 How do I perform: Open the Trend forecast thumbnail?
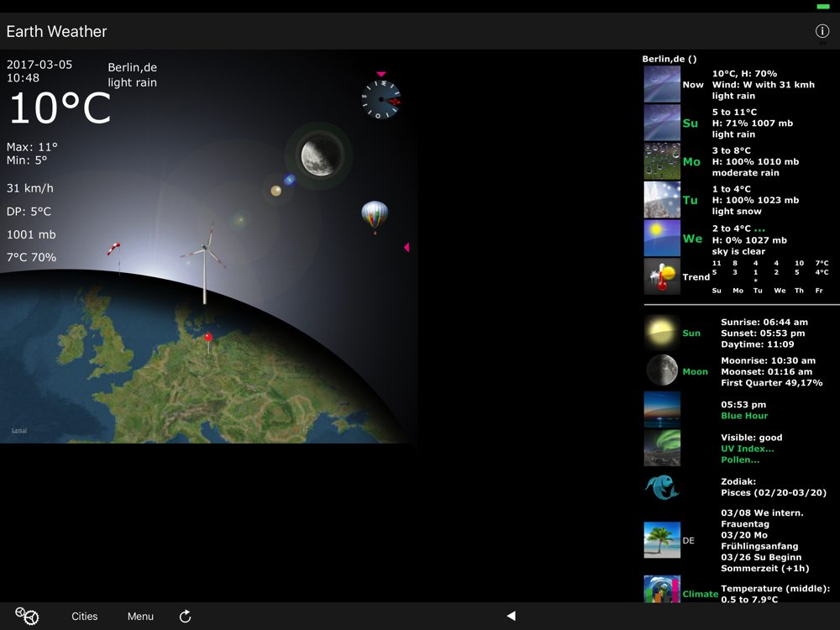tap(662, 276)
